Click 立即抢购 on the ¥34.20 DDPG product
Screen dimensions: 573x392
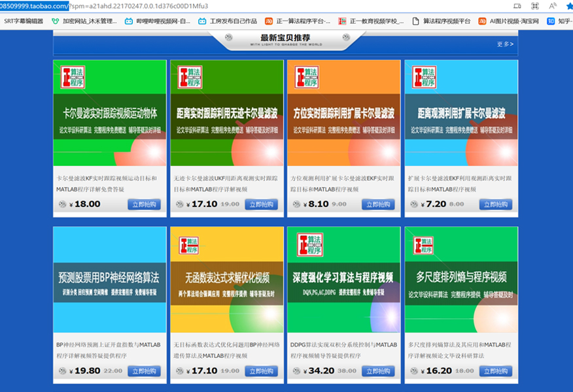tap(378, 371)
